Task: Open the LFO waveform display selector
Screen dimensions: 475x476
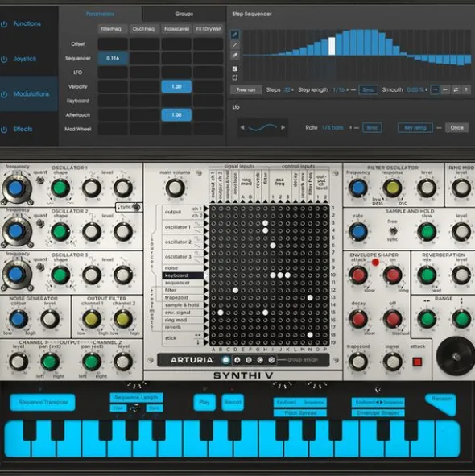Action: click(x=262, y=127)
